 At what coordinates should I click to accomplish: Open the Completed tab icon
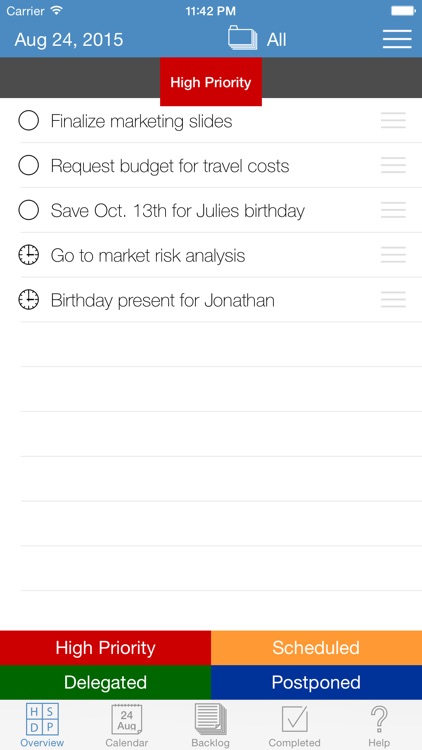(294, 719)
